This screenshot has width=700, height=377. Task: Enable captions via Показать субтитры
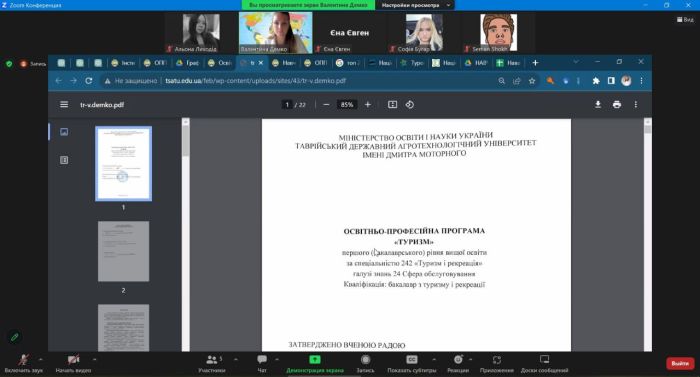click(412, 364)
